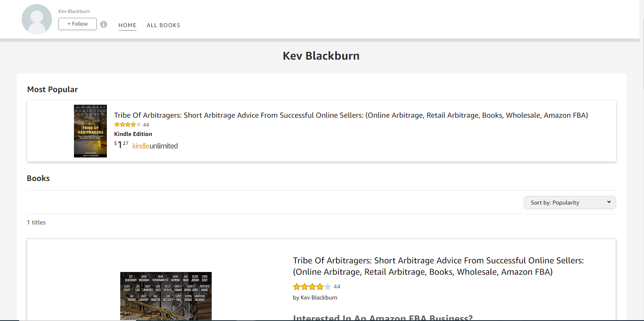Open the Books list Tribe Of Arbitragers title
This screenshot has height=321, width=644.
438,266
